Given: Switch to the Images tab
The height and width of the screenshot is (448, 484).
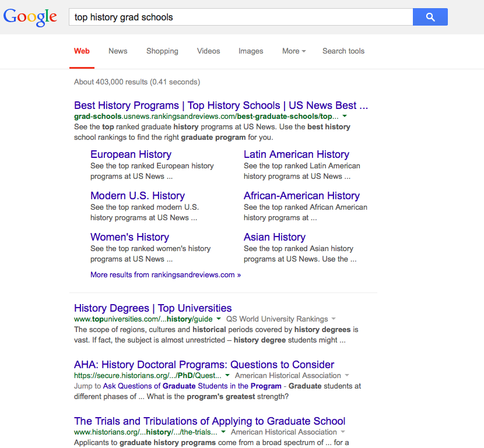Looking at the screenshot, I should 251,51.
